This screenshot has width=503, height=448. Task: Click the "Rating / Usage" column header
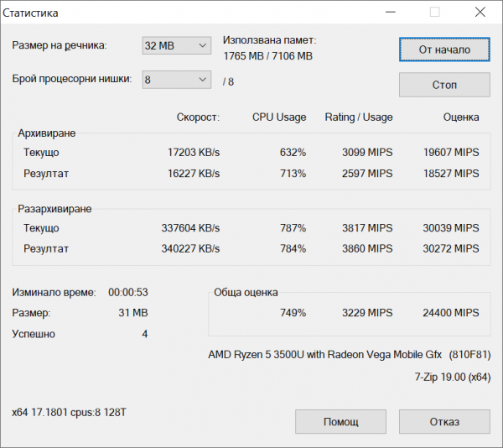click(x=359, y=117)
